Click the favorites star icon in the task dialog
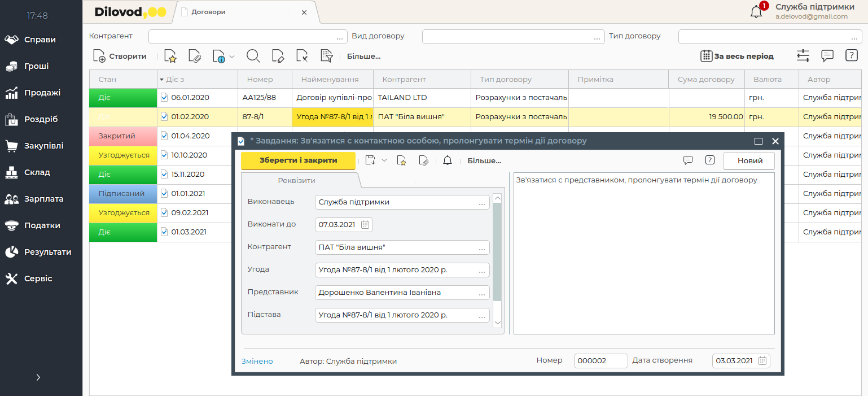The width and height of the screenshot is (868, 396). point(401,160)
